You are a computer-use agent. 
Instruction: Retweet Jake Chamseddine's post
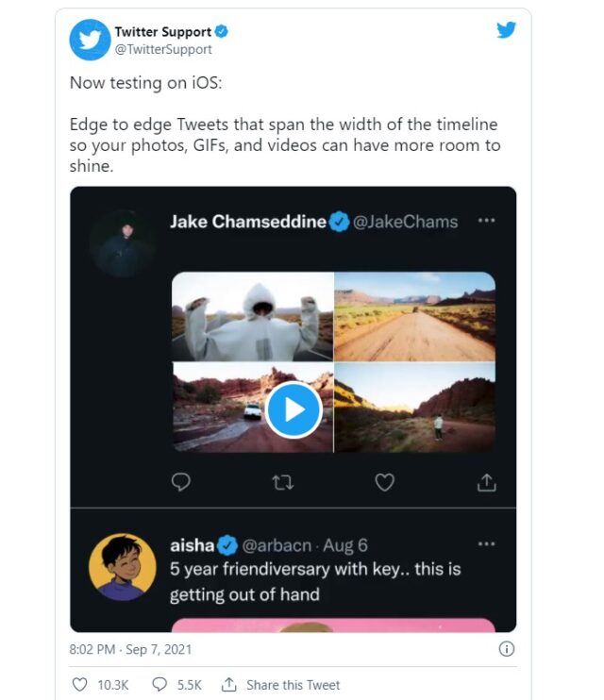click(282, 482)
